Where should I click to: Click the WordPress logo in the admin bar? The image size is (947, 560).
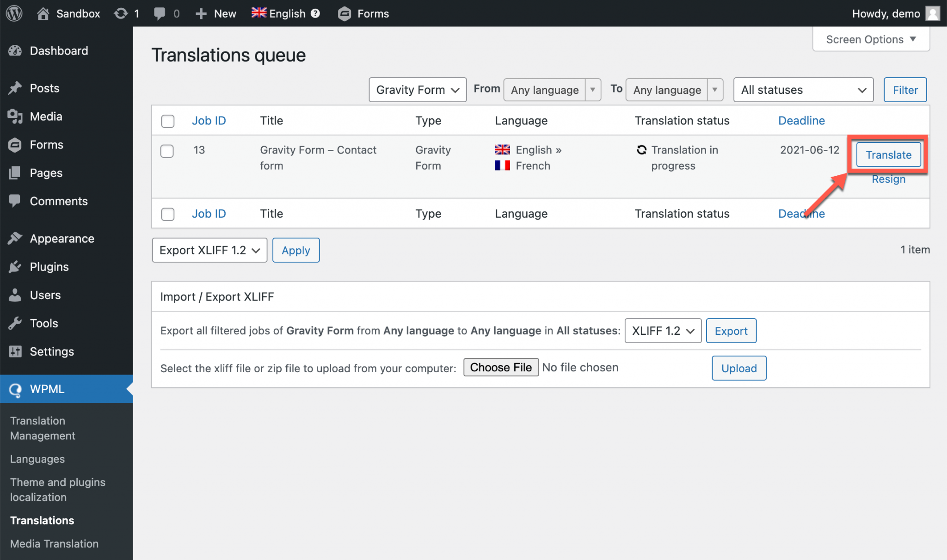pyautogui.click(x=14, y=13)
